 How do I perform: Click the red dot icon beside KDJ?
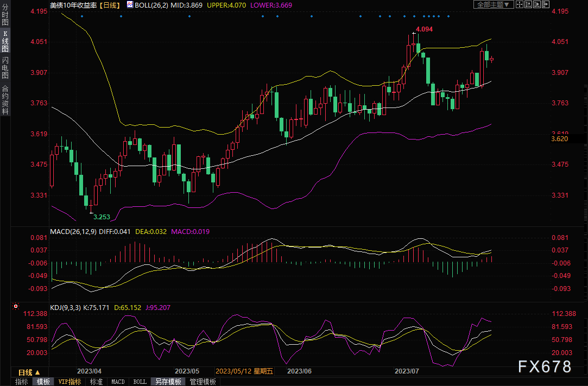(16, 307)
